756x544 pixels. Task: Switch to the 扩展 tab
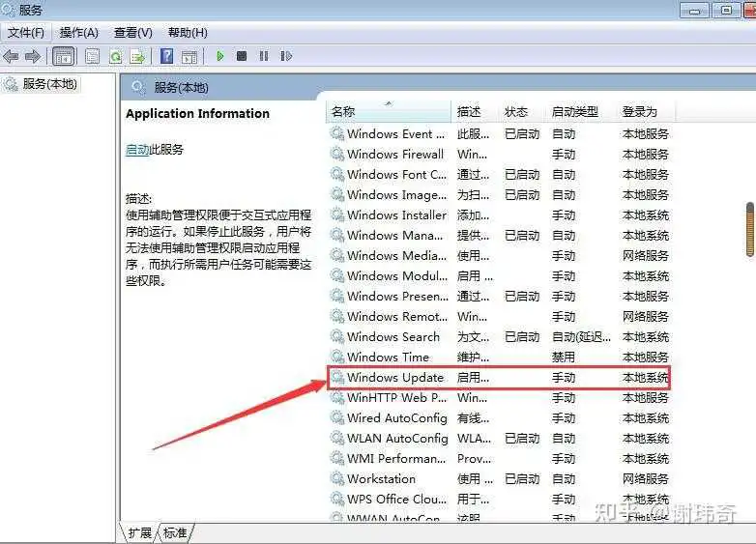click(x=140, y=532)
